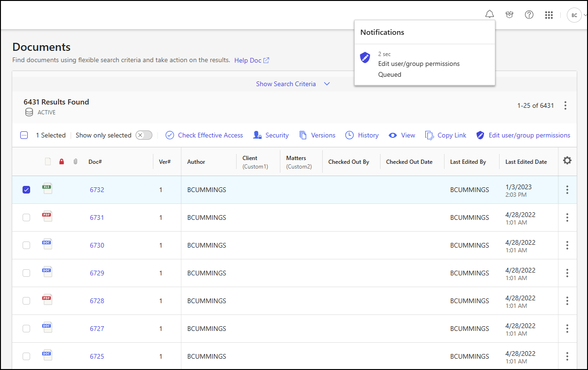Toggle the Show only selected switch
The image size is (588, 370).
coord(143,135)
